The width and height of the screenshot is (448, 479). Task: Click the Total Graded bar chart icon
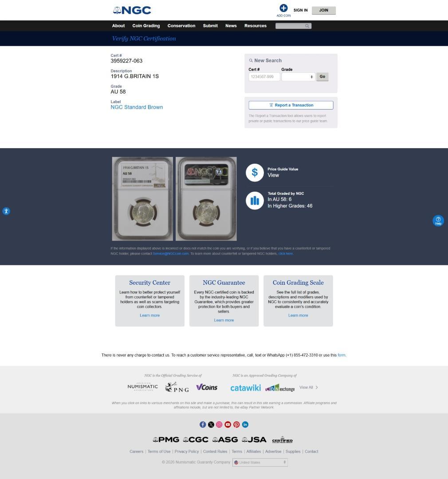pyautogui.click(x=255, y=200)
